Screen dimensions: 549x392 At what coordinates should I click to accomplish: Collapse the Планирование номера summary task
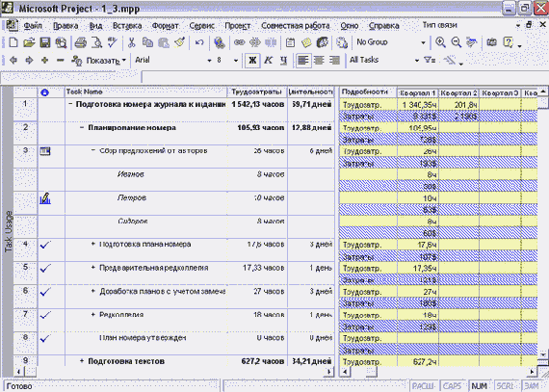point(82,127)
